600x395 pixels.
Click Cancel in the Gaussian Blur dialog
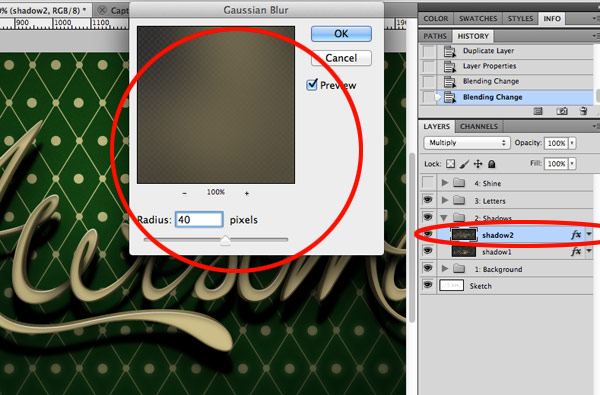[x=341, y=58]
